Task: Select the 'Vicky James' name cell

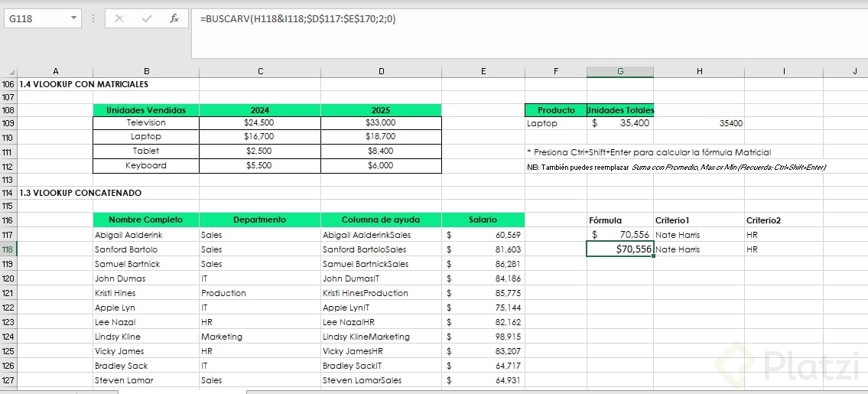Action: point(146,351)
